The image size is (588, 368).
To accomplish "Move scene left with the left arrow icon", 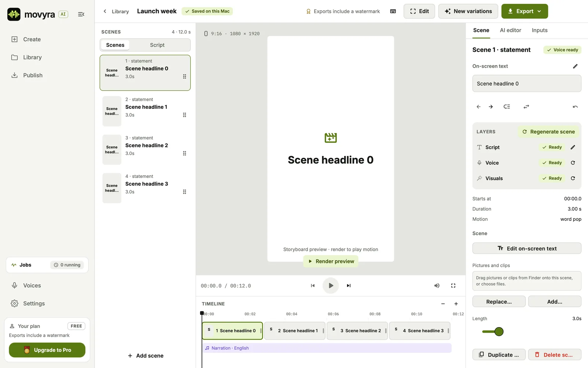I will pos(478,107).
